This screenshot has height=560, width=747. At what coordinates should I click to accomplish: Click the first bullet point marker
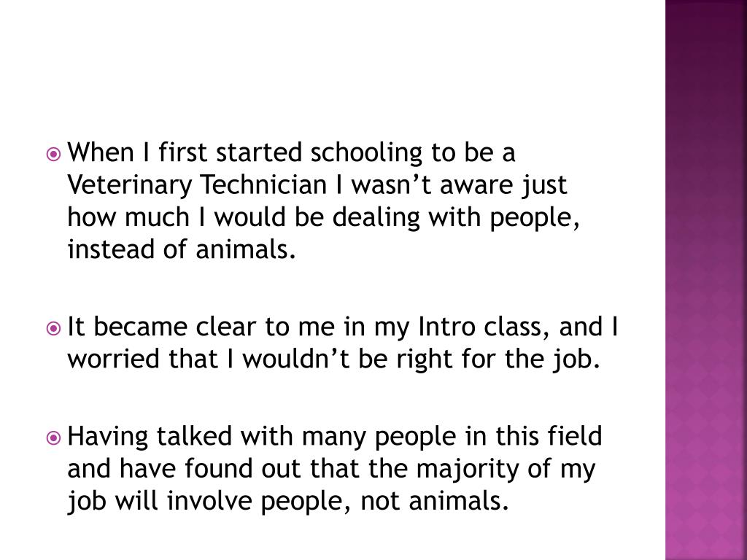53,155
